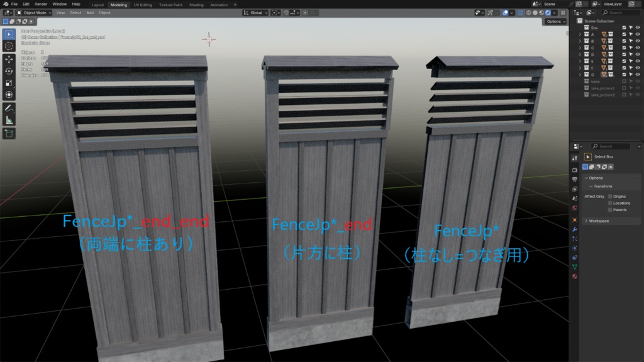Expand collection C in the outliner

pos(580,48)
